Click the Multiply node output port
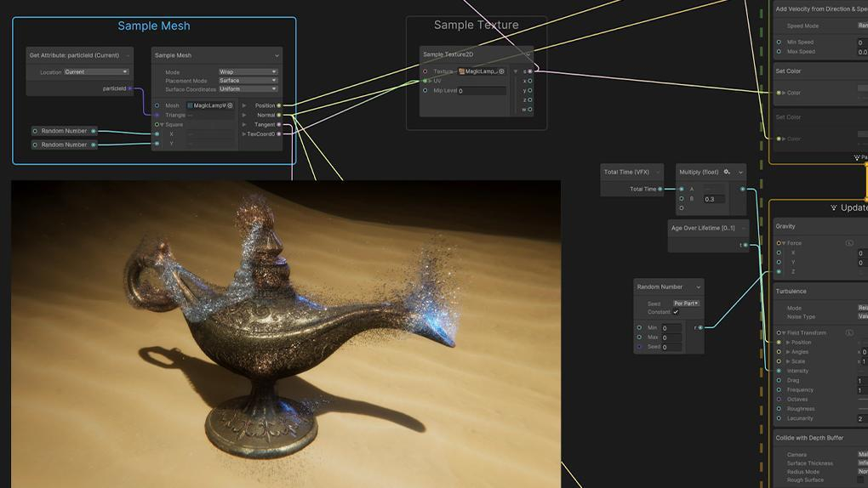868x488 pixels. tap(742, 190)
